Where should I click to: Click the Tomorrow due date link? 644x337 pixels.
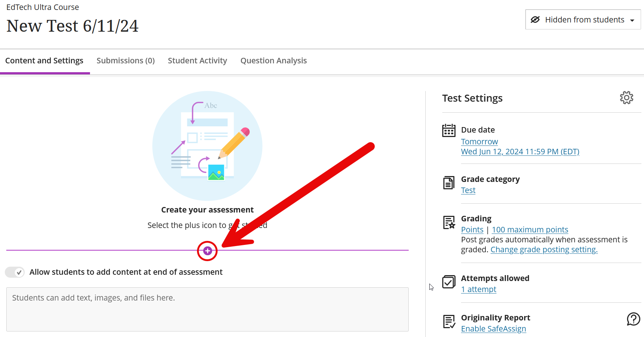tap(479, 142)
